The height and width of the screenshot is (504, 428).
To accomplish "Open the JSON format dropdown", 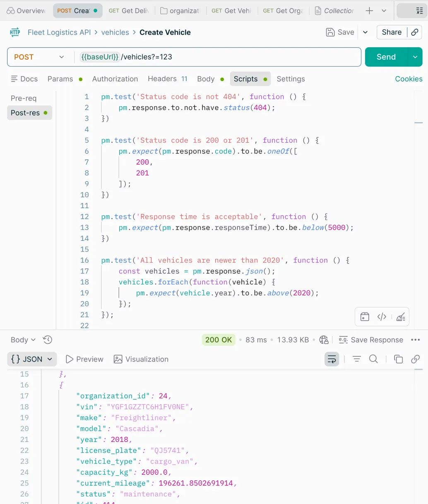I will pyautogui.click(x=32, y=359).
